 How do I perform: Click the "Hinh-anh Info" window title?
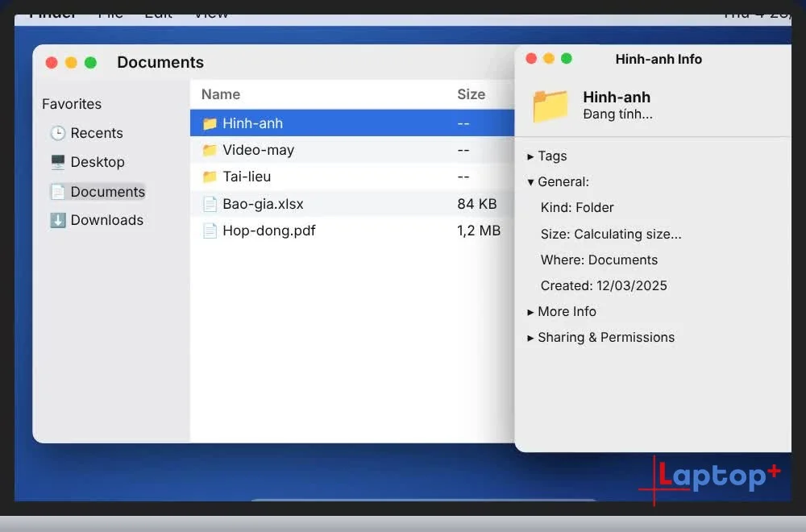(659, 59)
